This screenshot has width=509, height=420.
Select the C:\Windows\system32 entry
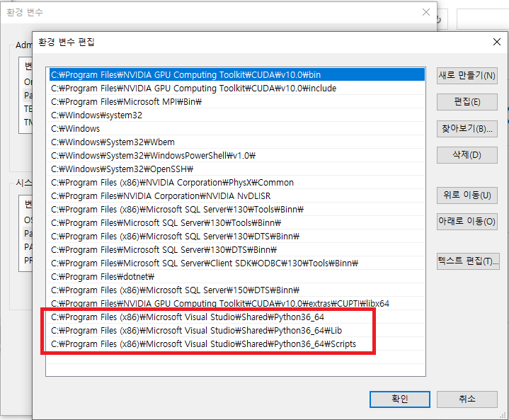(x=236, y=115)
